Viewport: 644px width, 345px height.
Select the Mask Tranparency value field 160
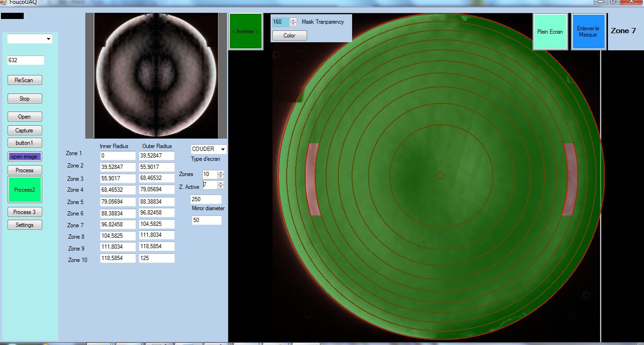coord(281,22)
